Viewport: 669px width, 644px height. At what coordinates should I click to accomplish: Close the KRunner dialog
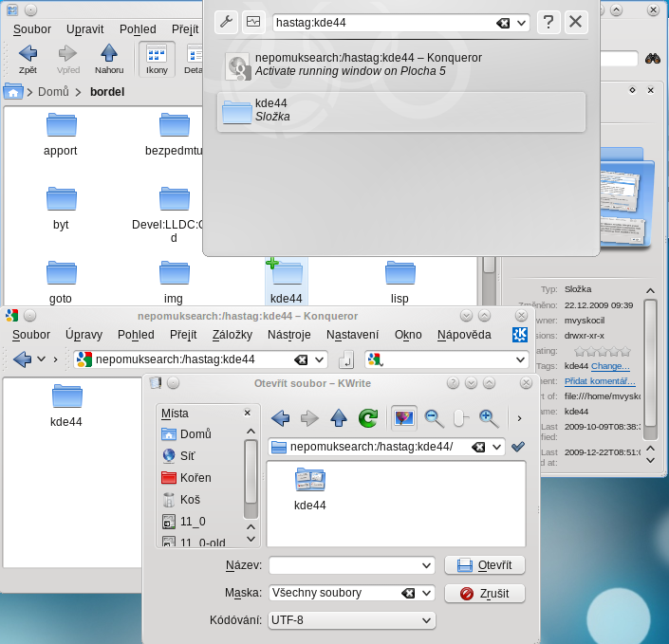[576, 22]
